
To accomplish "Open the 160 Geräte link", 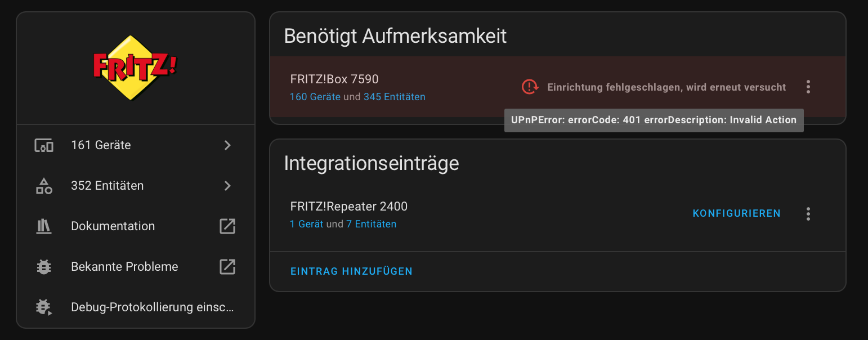I will click(x=315, y=97).
